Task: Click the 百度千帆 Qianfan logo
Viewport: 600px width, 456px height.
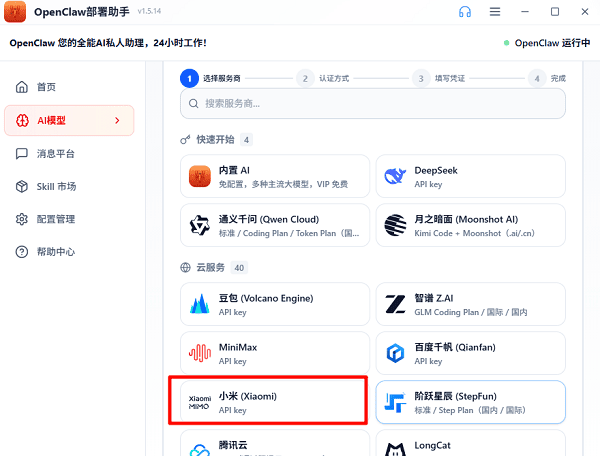Action: [395, 353]
